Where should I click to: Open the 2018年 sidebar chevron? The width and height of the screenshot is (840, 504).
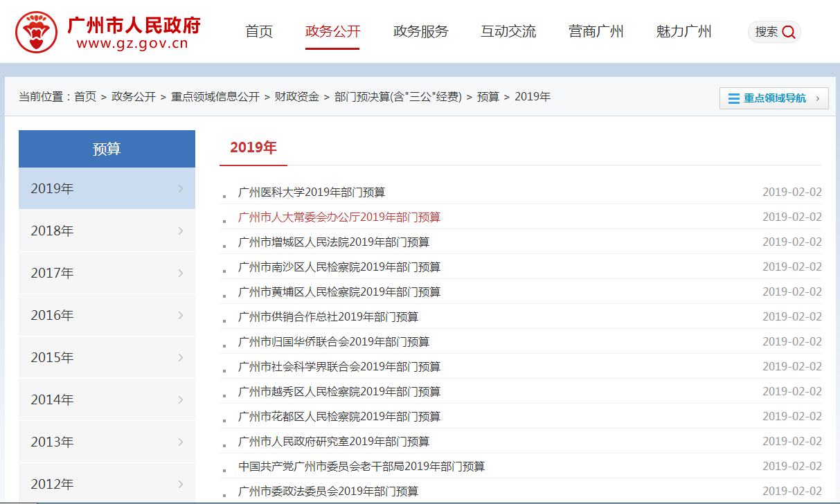tap(181, 231)
